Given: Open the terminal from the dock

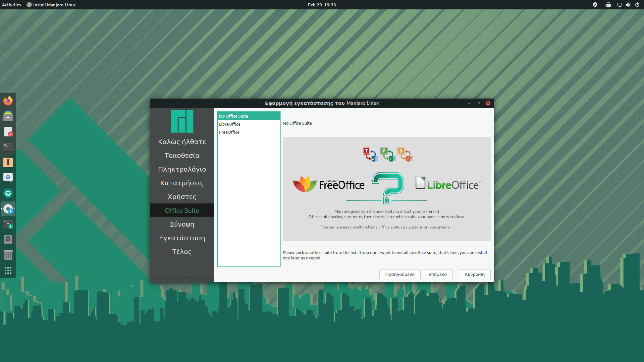Looking at the screenshot, I should click(x=8, y=147).
